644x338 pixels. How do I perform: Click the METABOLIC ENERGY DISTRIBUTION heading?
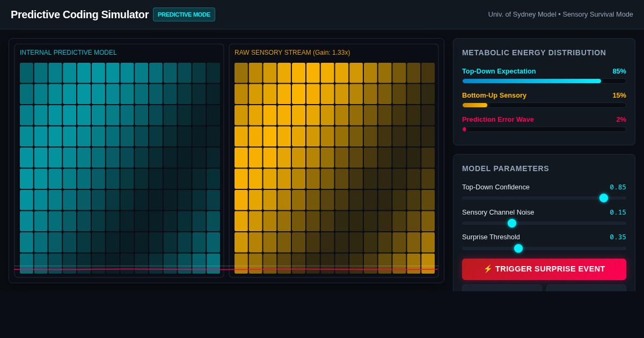click(x=534, y=53)
